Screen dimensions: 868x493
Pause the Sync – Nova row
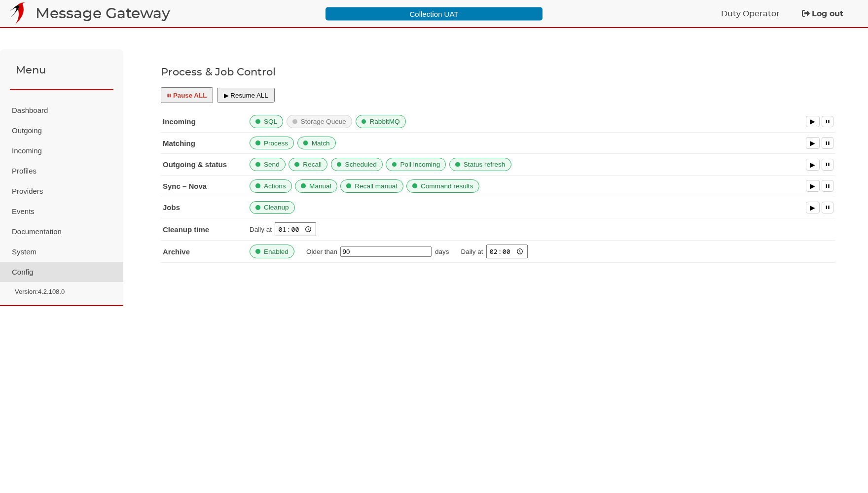pos(828,186)
